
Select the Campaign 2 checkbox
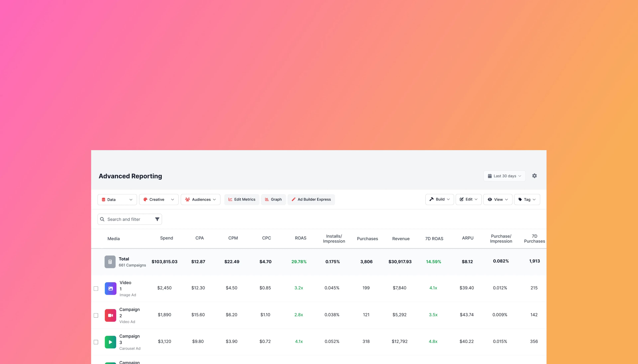point(96,315)
